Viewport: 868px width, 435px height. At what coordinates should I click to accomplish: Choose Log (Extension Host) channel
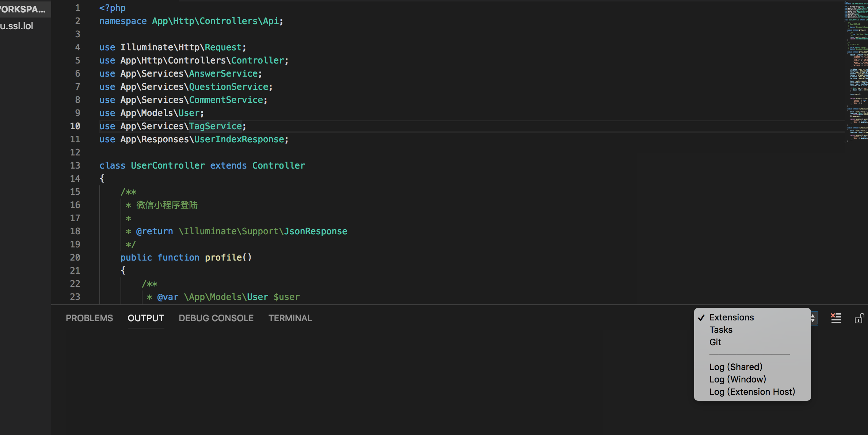click(x=752, y=392)
